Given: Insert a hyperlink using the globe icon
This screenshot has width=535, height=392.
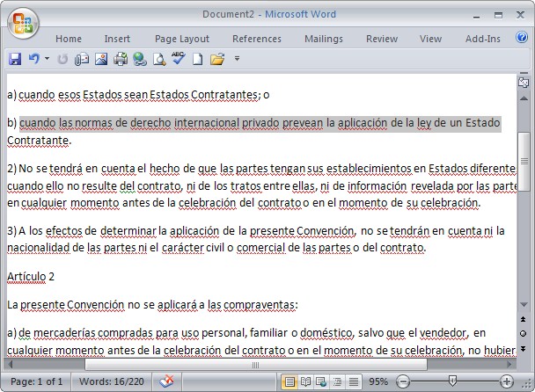Looking at the screenshot, I should [x=140, y=59].
